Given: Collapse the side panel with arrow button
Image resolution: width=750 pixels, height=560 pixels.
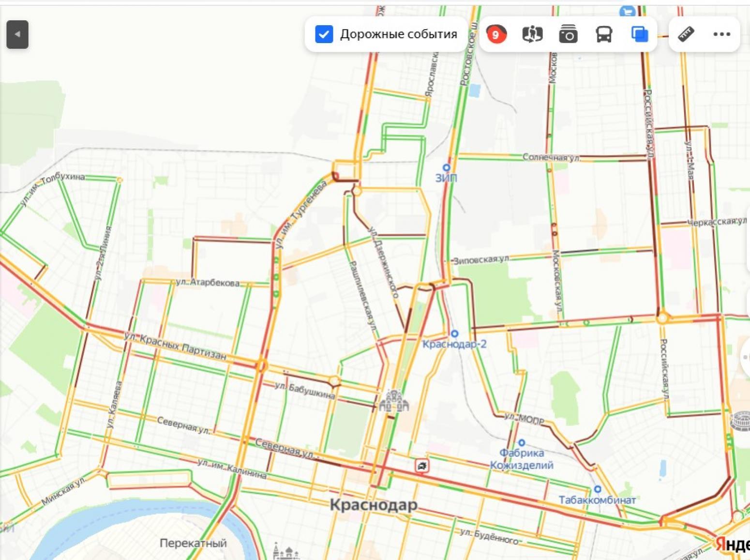Looking at the screenshot, I should point(17,34).
